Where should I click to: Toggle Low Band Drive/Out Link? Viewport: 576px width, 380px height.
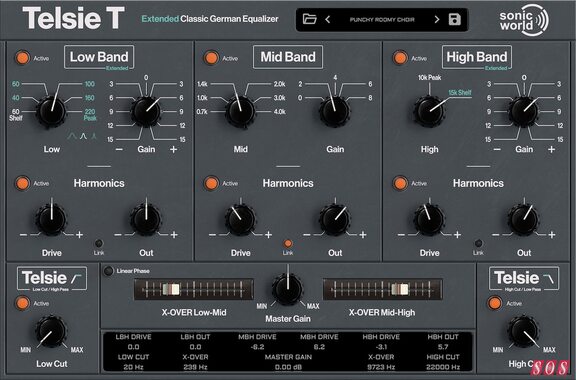tap(99, 243)
